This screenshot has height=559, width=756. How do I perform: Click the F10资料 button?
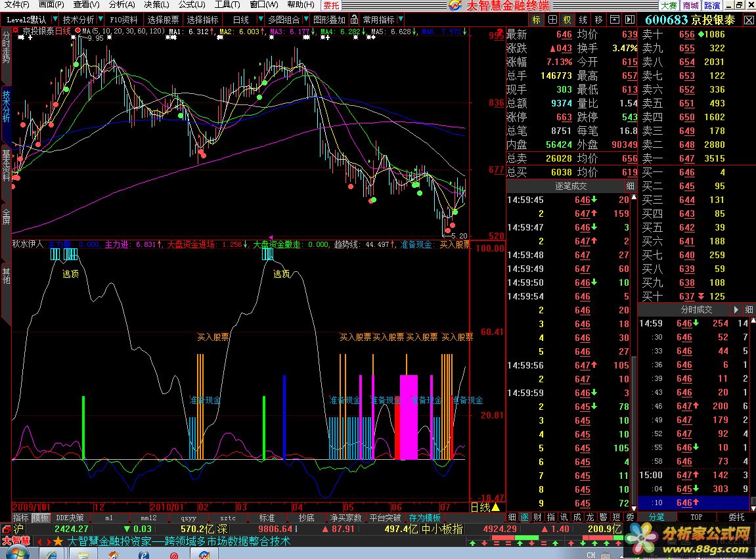(x=123, y=20)
